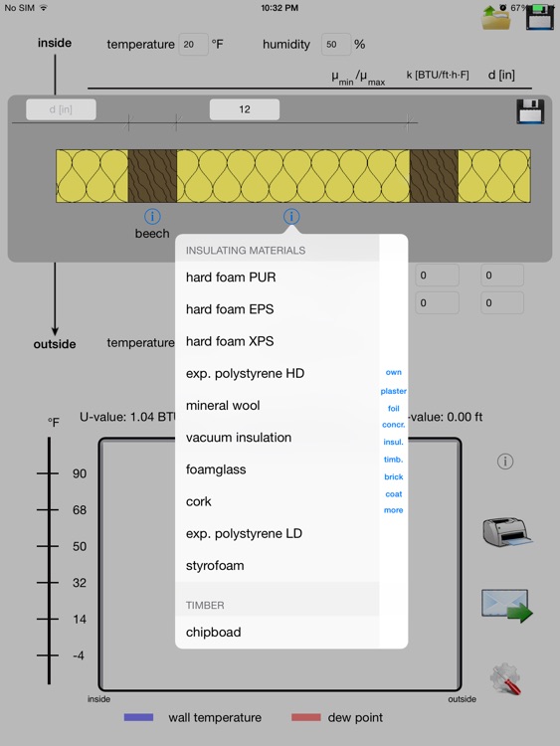Image resolution: width=560 pixels, height=746 pixels.
Task: Select chipboad under Timber section
Action: (277, 632)
